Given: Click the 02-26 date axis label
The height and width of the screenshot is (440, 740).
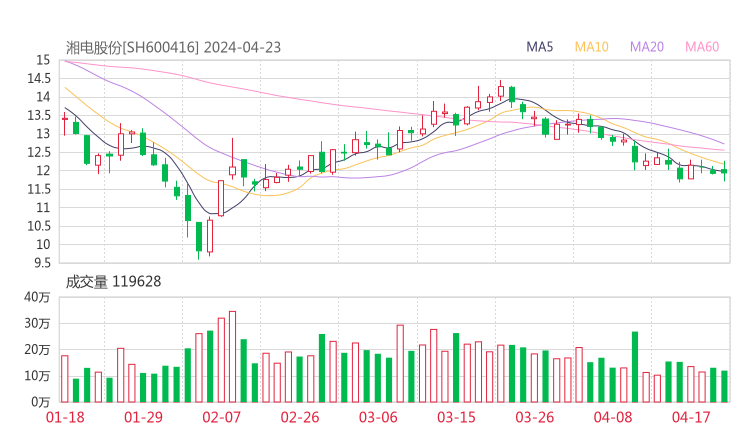Looking at the screenshot, I should (300, 417).
